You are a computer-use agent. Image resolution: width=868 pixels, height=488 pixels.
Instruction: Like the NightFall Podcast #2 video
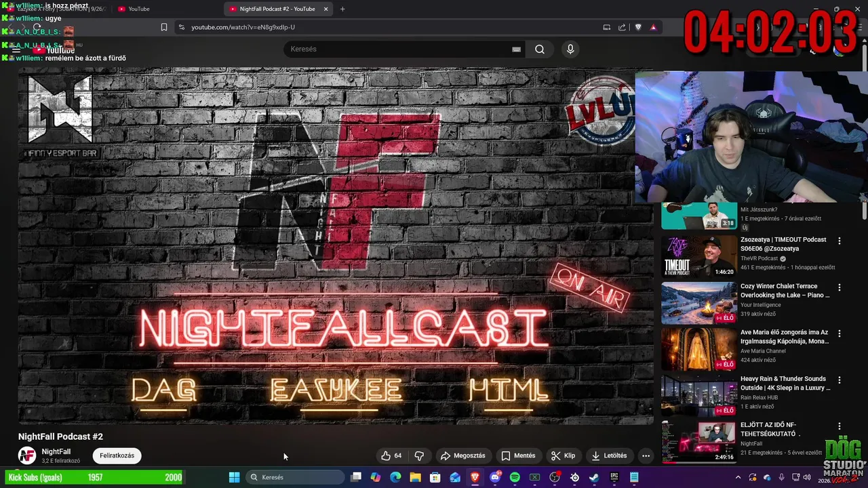point(391,455)
